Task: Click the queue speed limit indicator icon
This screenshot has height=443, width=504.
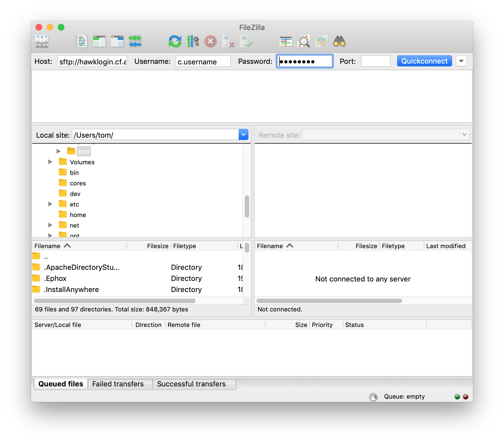Action: 373,397
